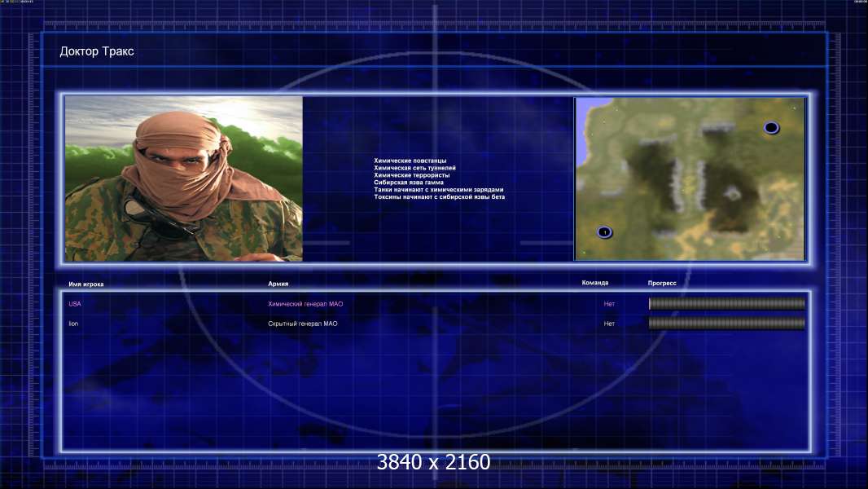
Task: Click the map preview thumbnail
Action: click(690, 178)
